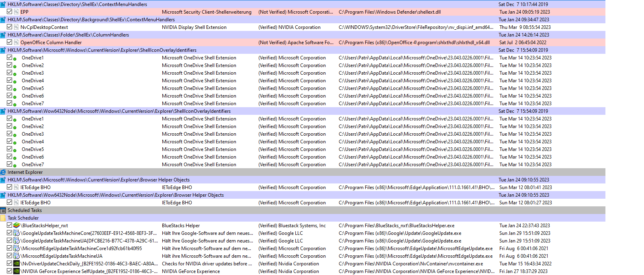Viewport: 644px width, 275px height.
Task: Uncheck OneDrive7 checkbox under Wow6432Node key
Action: (x=10, y=164)
